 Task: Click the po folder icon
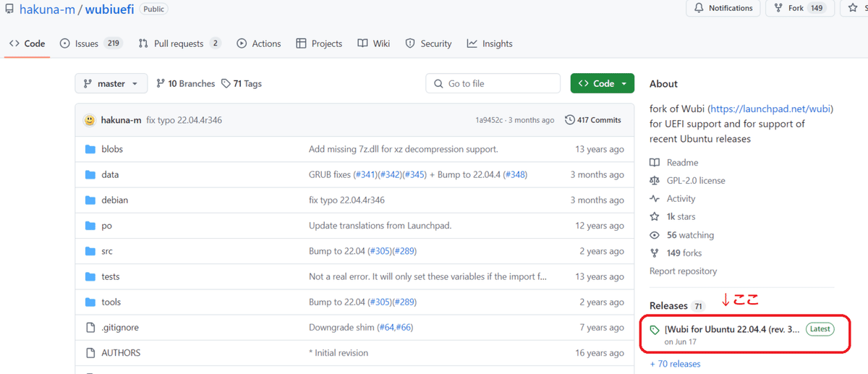coord(90,226)
